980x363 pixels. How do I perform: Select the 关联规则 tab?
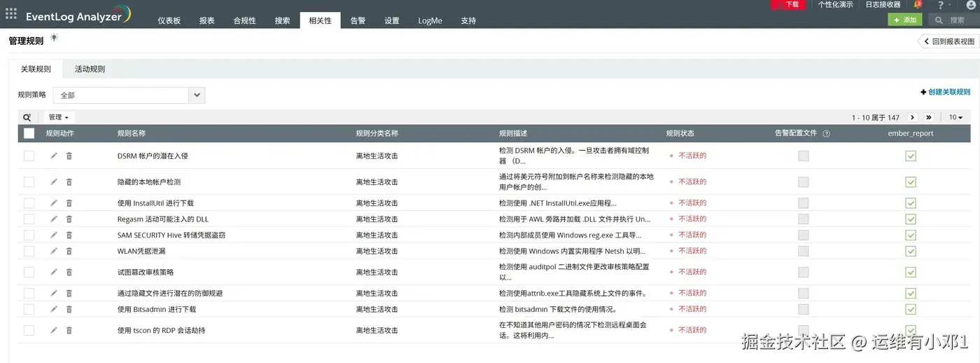[36, 69]
